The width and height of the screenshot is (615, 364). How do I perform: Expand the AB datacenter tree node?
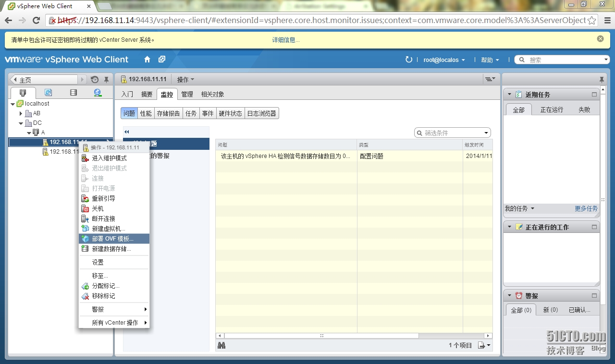pyautogui.click(x=21, y=114)
